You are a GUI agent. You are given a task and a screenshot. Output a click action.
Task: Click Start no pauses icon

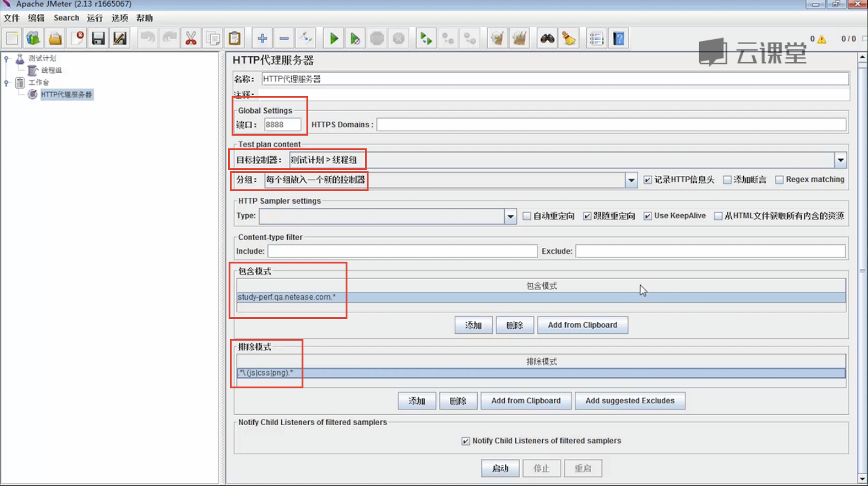355,39
